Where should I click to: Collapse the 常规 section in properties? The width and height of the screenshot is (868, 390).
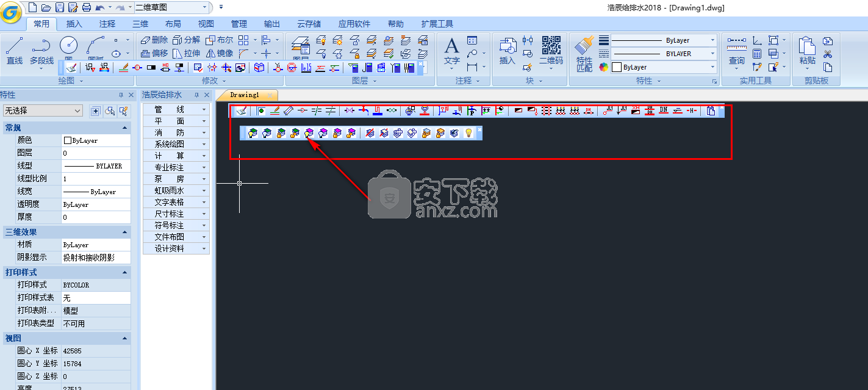[125, 128]
